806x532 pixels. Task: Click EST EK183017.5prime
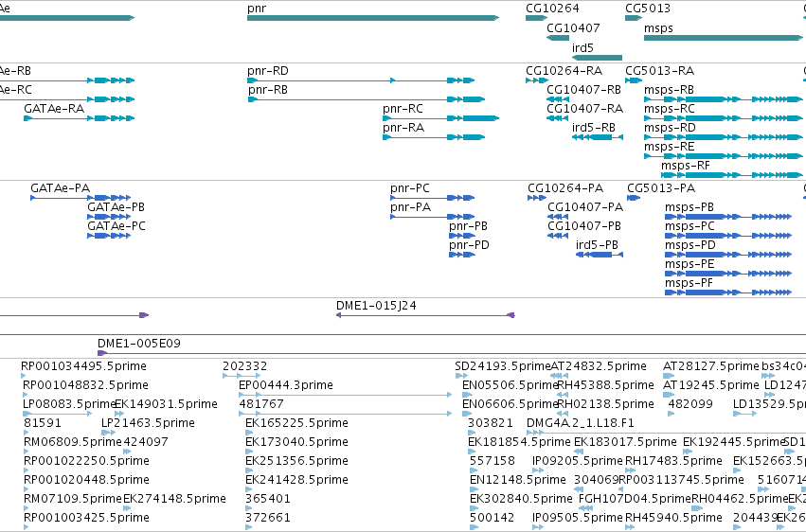(x=579, y=452)
